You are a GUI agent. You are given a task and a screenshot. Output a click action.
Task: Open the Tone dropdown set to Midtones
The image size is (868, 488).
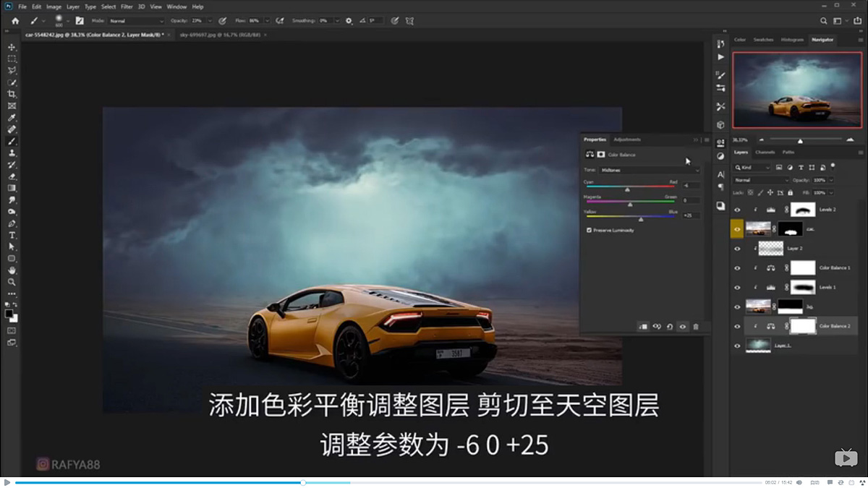pyautogui.click(x=647, y=169)
